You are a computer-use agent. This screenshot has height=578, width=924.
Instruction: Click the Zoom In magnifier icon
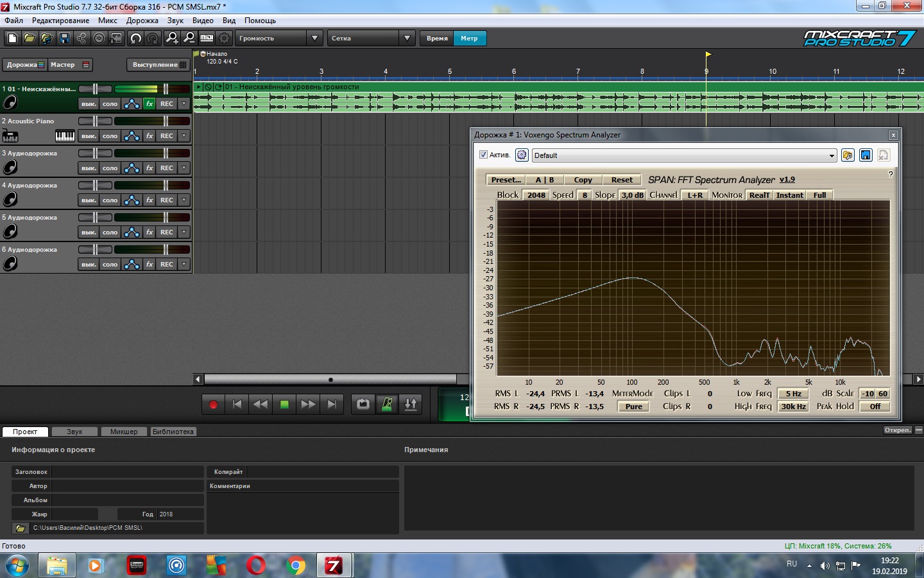point(172,39)
